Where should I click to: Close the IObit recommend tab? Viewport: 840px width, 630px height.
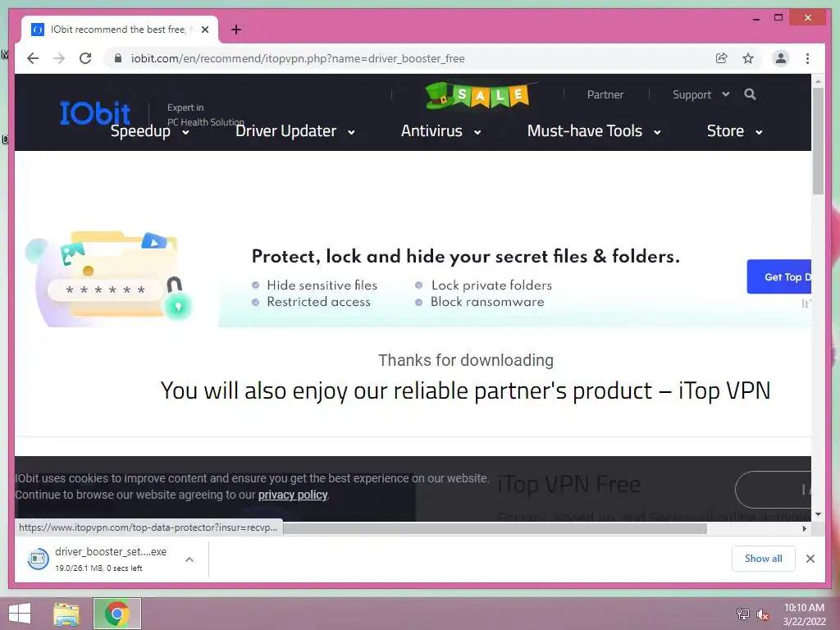pyautogui.click(x=204, y=30)
